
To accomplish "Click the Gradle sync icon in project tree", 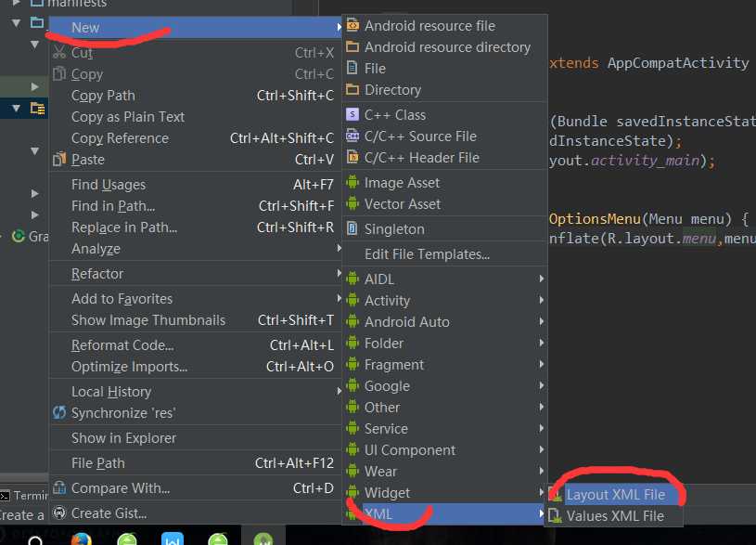I will 19,236.
